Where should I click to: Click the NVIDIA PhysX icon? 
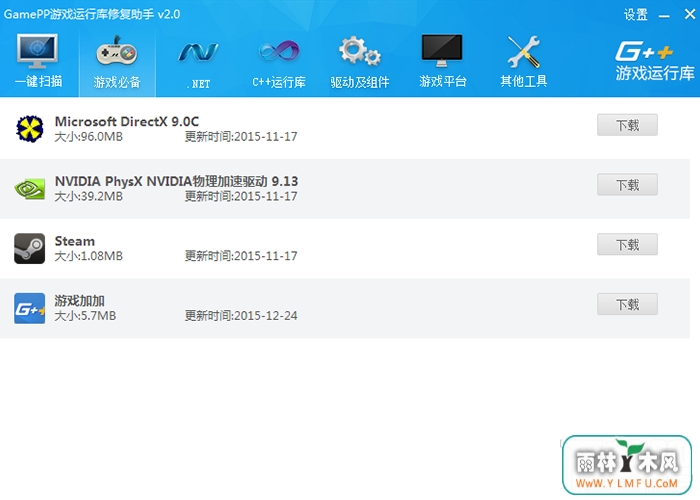point(29,188)
